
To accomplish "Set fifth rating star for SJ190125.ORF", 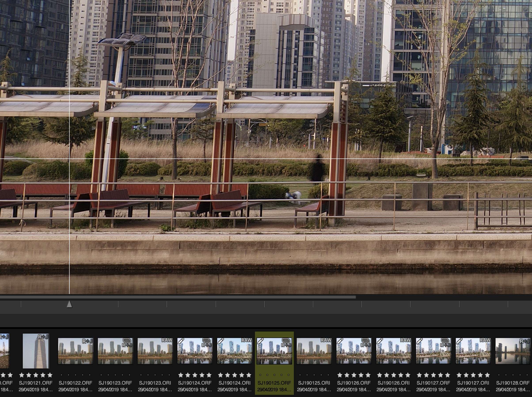I will pyautogui.click(x=289, y=375).
